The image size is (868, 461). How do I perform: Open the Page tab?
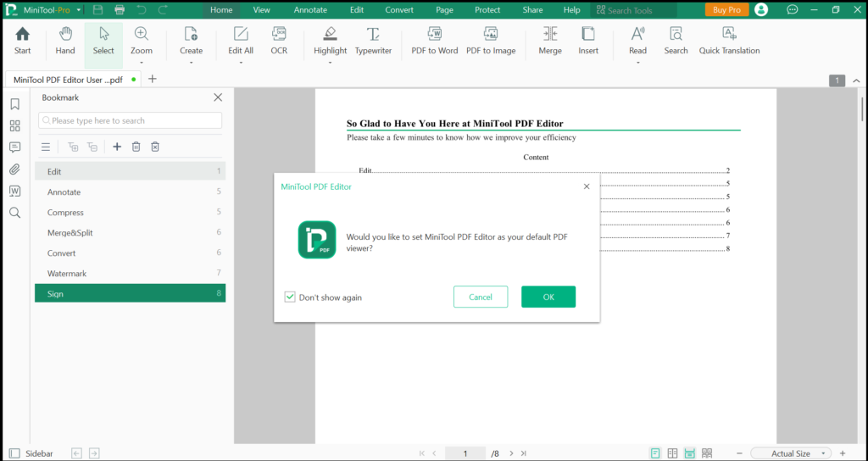[x=444, y=10]
